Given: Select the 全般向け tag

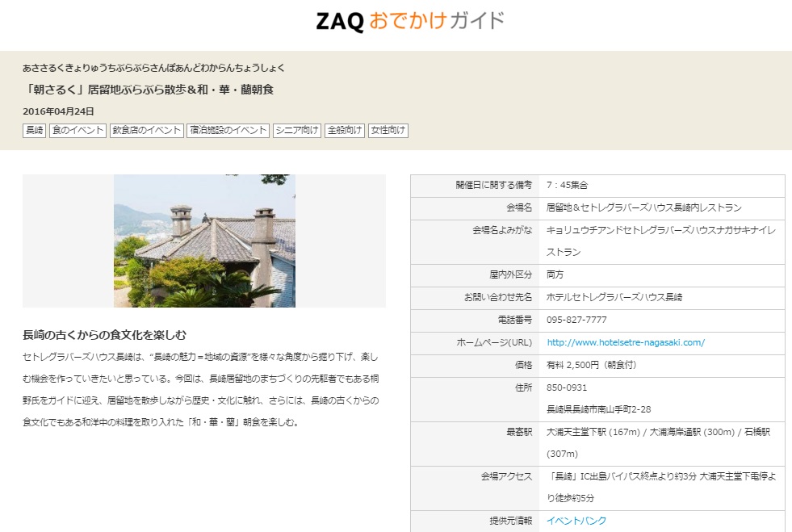Looking at the screenshot, I should [345, 131].
